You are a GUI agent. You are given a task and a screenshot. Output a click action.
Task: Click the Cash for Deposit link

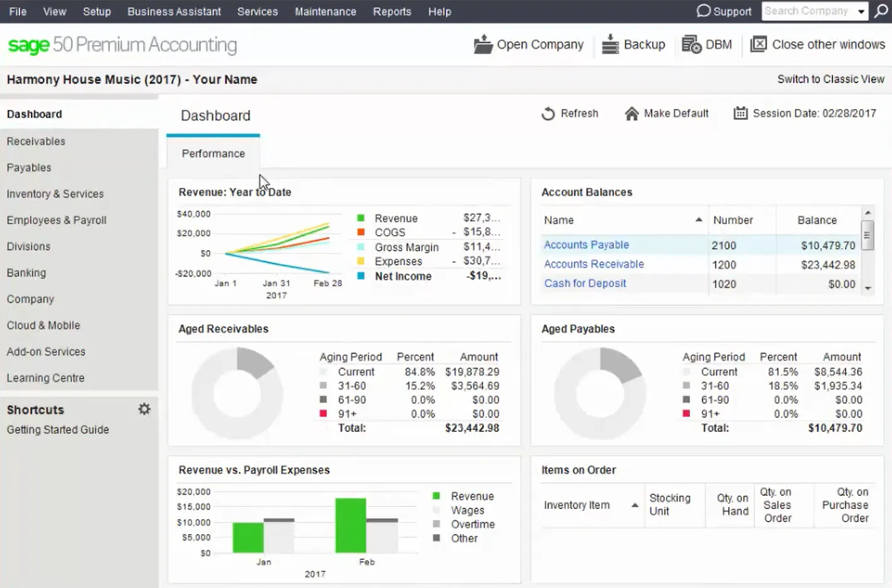point(585,283)
